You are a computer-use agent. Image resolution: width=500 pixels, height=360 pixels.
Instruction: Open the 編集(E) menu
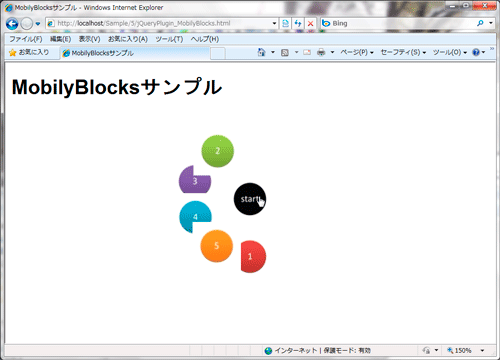(x=60, y=39)
